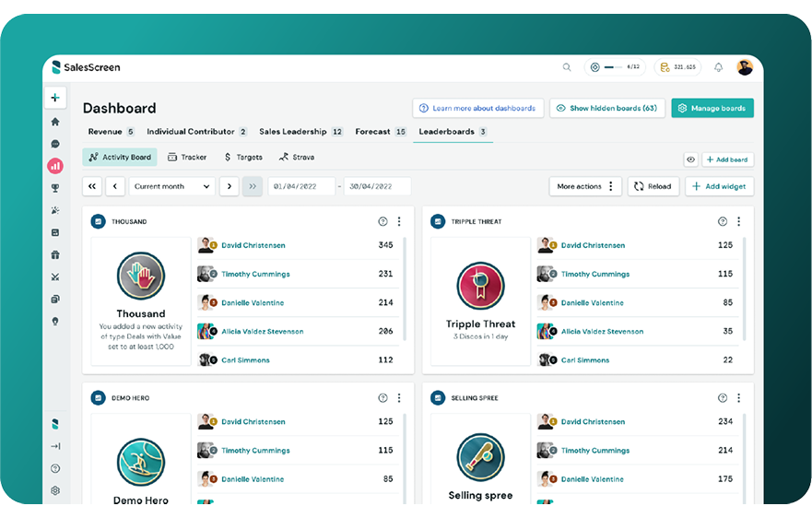Viewport: 812px width, 518px height.
Task: Click the Selling spree badge image
Action: tap(480, 457)
